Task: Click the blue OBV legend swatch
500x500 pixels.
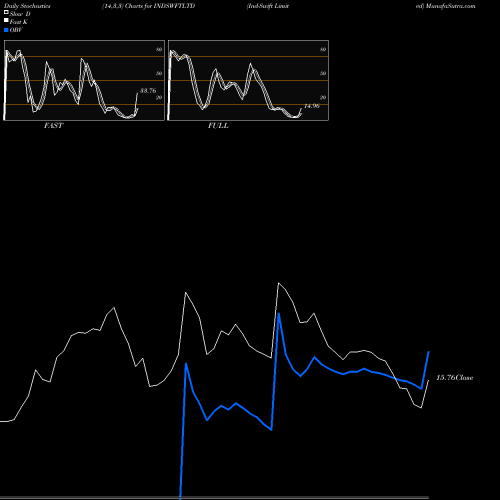Action: point(6,30)
